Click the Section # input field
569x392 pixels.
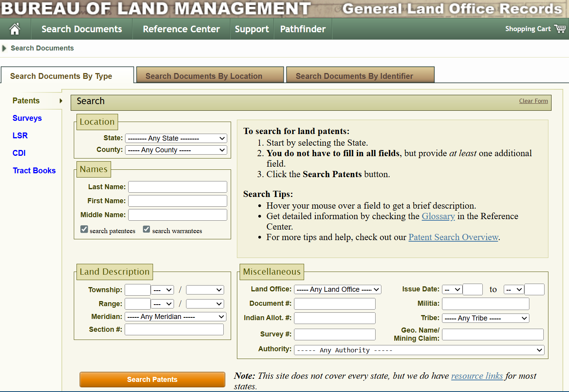click(174, 329)
